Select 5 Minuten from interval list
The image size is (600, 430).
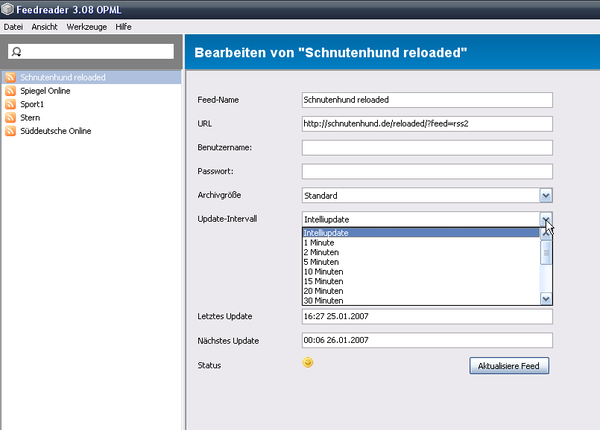coord(322,262)
